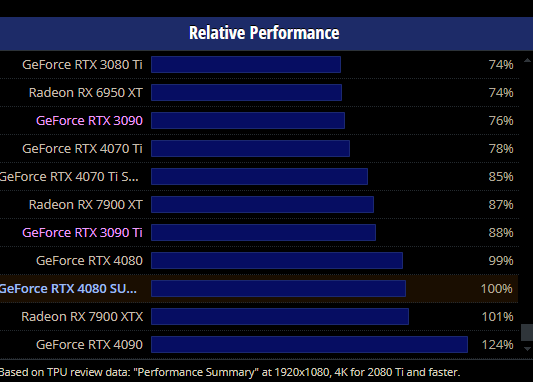Image resolution: width=533 pixels, height=382 pixels.
Task: Click the Radeon RX 6950 XT label
Action: (86, 93)
